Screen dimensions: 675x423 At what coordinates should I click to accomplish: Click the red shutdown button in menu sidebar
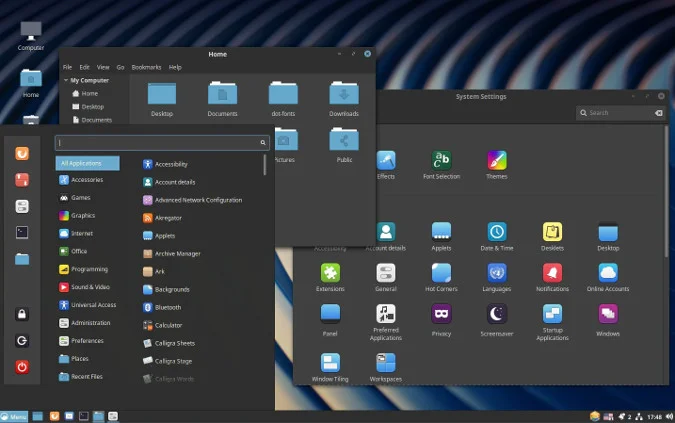tap(22, 367)
